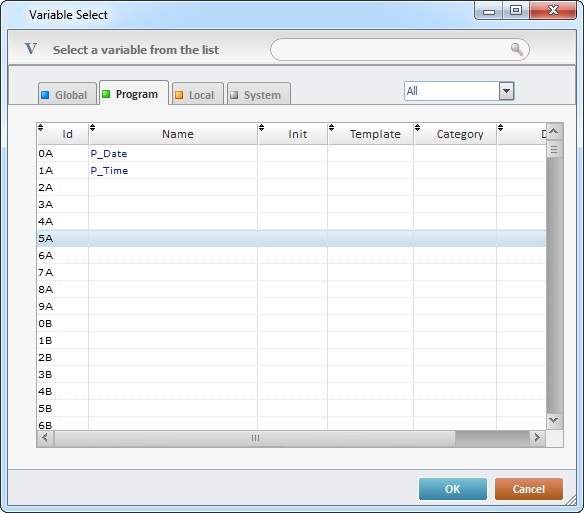Click the green square Program tab icon

pyautogui.click(x=106, y=94)
